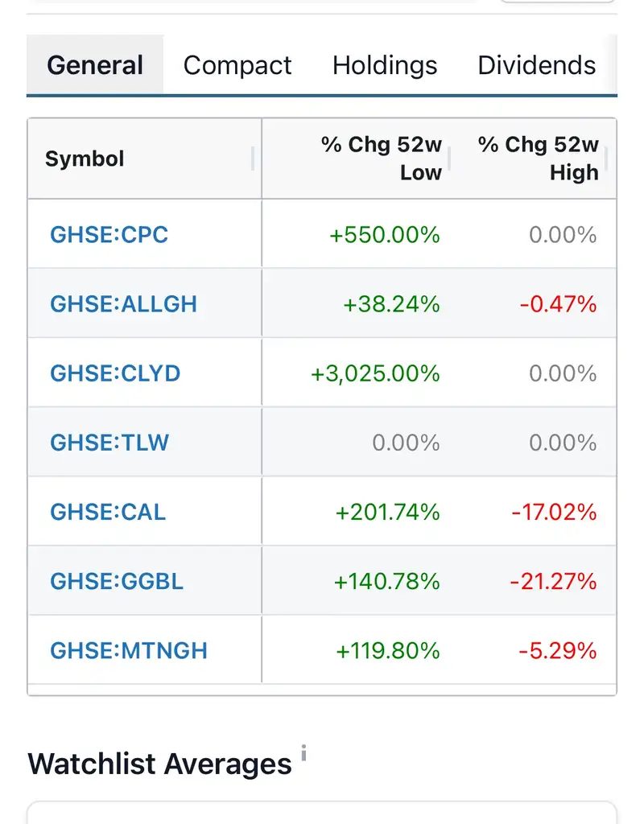Image resolution: width=644 pixels, height=824 pixels.
Task: Open the GHSE:ALLGH stock link
Action: point(123,303)
